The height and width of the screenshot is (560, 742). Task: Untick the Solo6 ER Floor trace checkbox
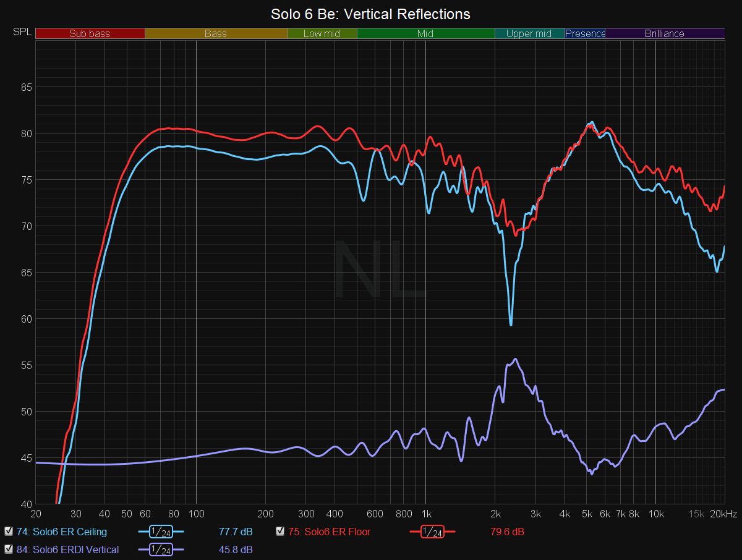click(x=280, y=531)
